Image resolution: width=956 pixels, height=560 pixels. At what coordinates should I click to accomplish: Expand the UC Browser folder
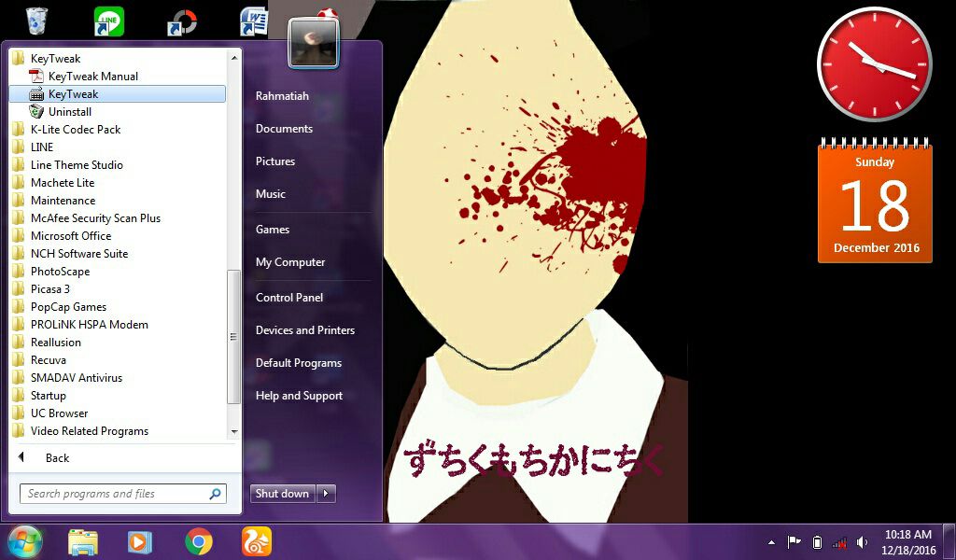pos(59,413)
